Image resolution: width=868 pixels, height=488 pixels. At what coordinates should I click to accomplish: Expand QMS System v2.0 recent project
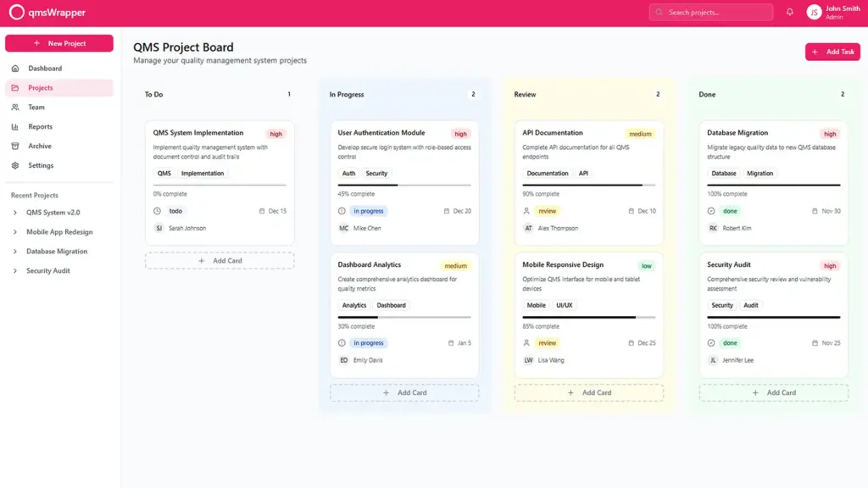click(15, 213)
